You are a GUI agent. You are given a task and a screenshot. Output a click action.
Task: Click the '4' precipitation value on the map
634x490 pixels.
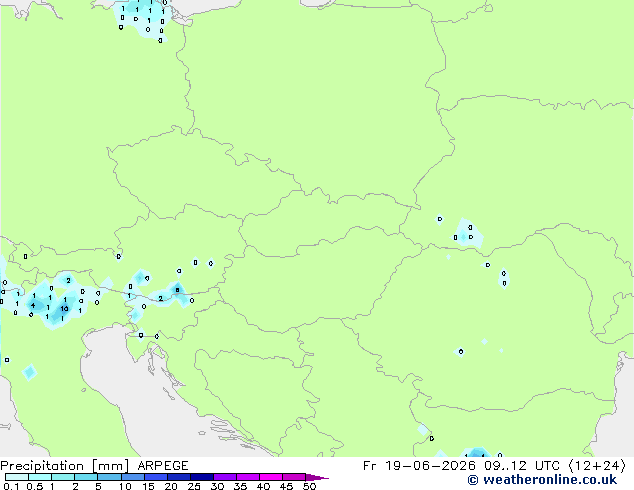[33, 305]
